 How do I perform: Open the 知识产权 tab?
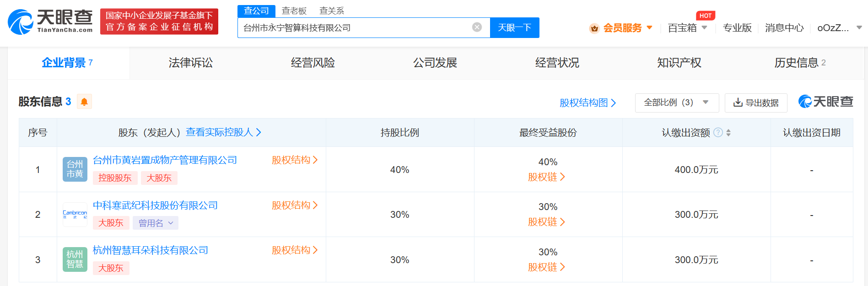pyautogui.click(x=679, y=63)
